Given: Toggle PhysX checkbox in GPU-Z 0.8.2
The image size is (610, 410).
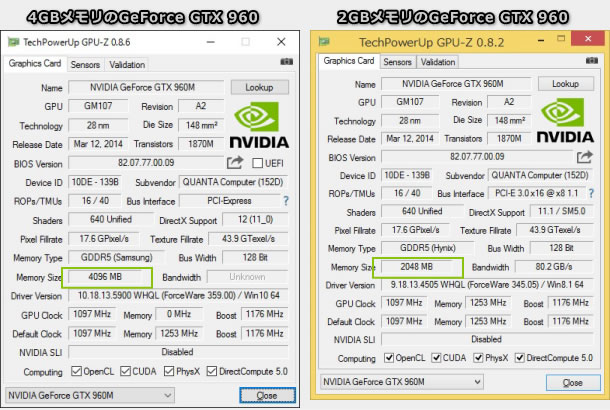Looking at the screenshot, I should [x=478, y=357].
